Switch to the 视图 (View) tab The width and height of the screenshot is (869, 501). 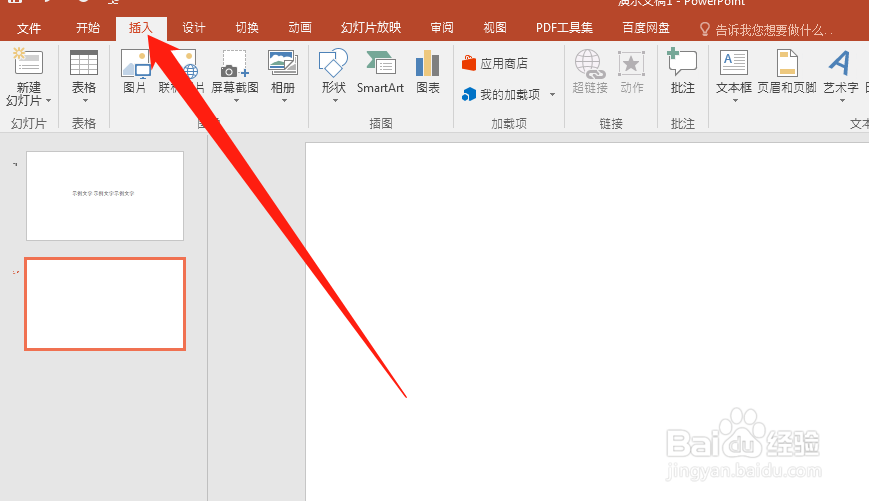point(495,28)
